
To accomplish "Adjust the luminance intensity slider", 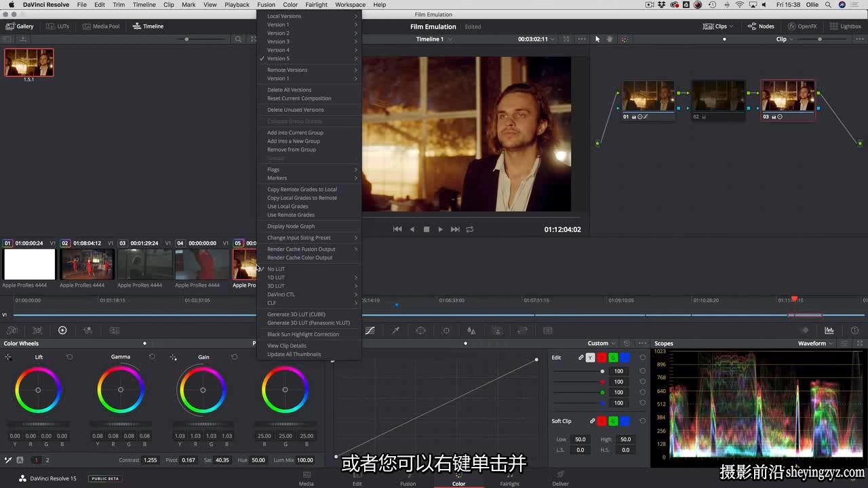I will coord(578,371).
